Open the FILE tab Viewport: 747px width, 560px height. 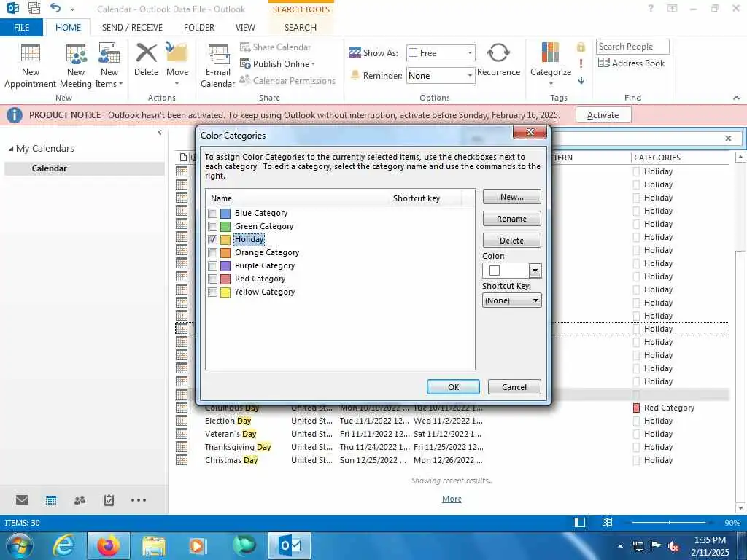point(21,28)
